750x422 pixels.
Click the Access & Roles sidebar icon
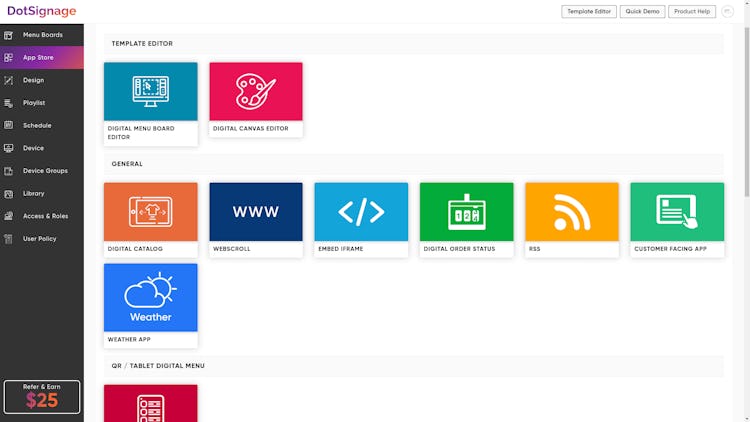(x=9, y=216)
